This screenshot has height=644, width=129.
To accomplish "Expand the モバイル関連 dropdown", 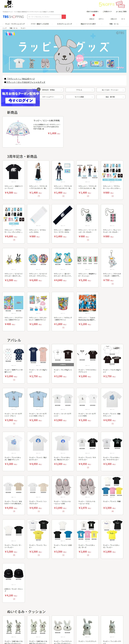I will [80, 97].
